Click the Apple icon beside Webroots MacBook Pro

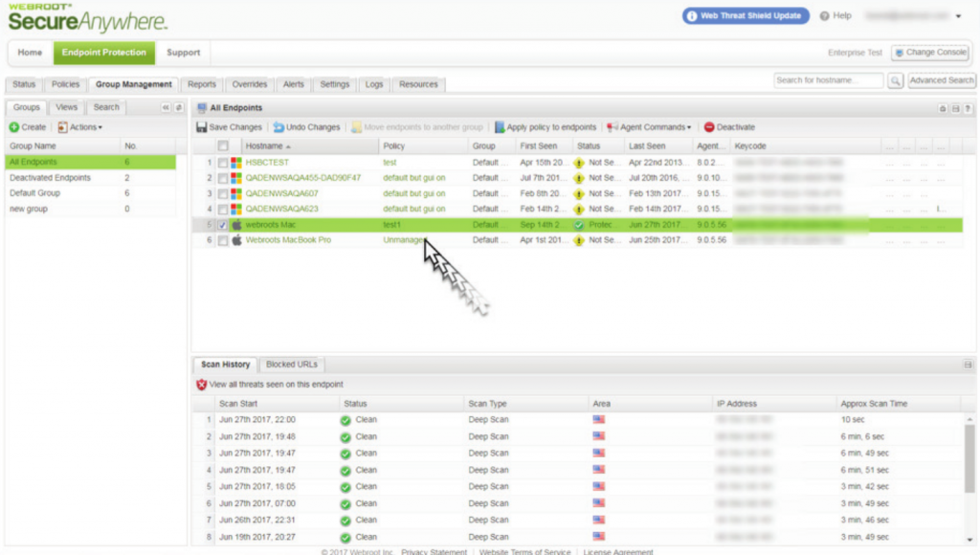237,240
